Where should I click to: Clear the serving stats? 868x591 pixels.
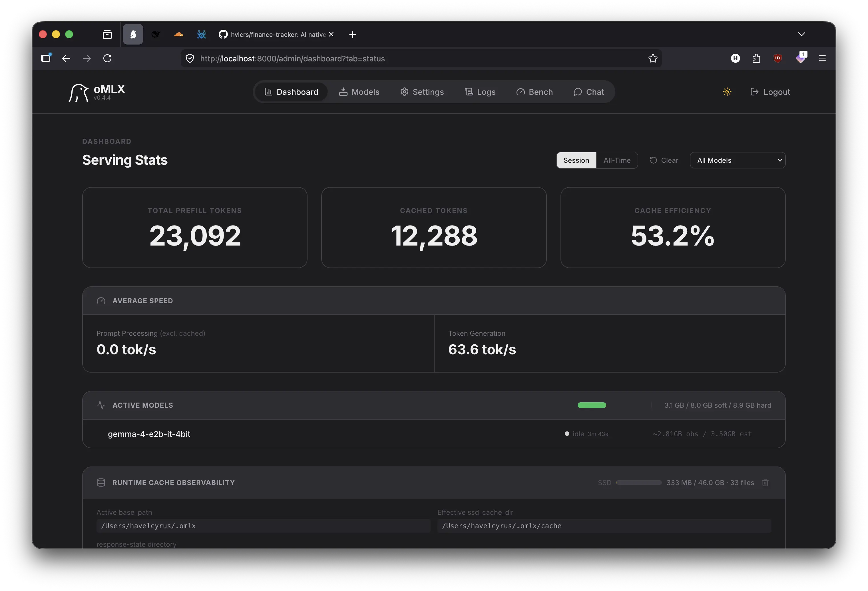pos(664,160)
